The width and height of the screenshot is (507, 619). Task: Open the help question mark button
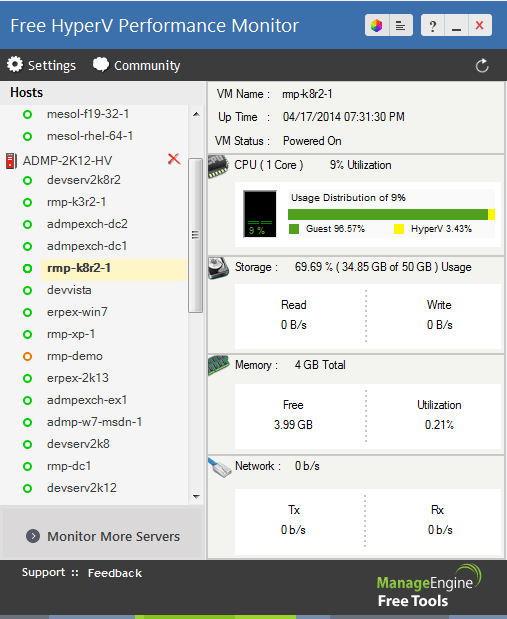tap(433, 26)
